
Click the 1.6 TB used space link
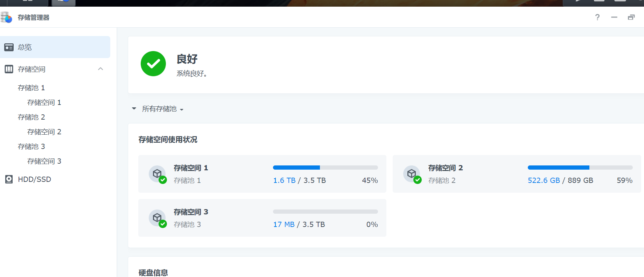click(x=284, y=180)
